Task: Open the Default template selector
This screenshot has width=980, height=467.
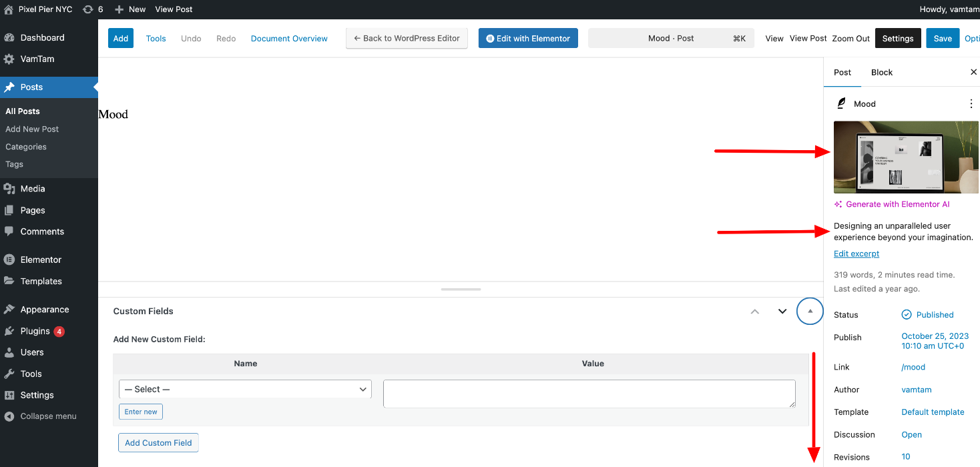Action: (933, 412)
